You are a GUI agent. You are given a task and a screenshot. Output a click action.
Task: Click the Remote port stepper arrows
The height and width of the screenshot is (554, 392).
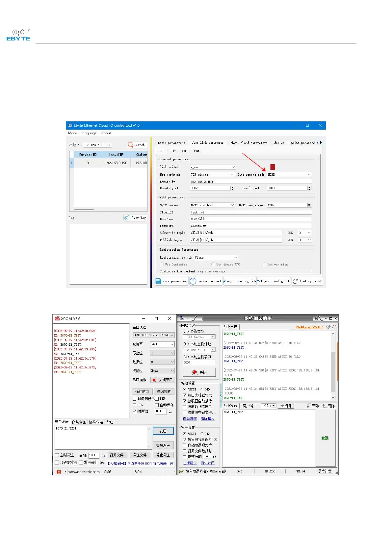pos(232,189)
